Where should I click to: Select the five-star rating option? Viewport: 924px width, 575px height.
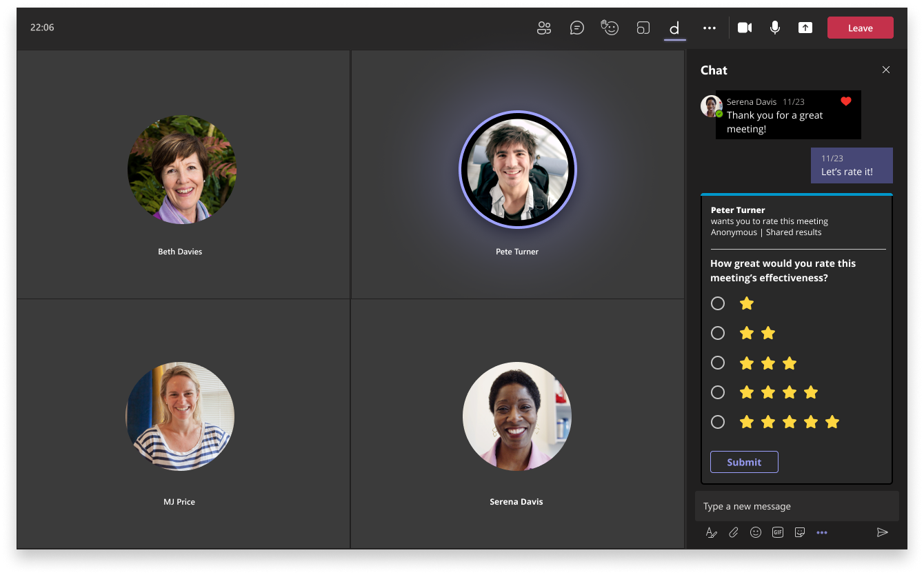[718, 422]
